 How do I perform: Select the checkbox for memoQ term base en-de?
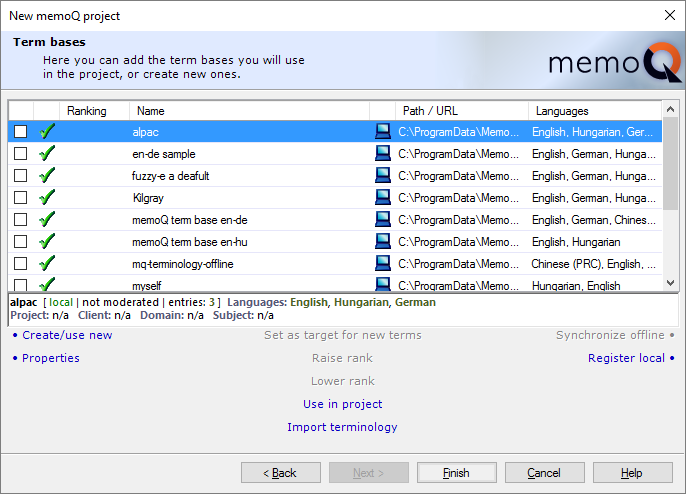tap(21, 220)
